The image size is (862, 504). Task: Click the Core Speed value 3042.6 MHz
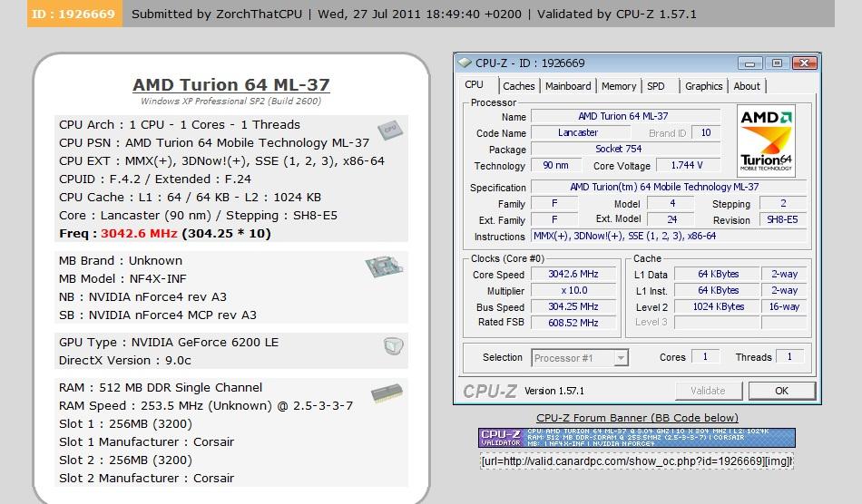573,274
